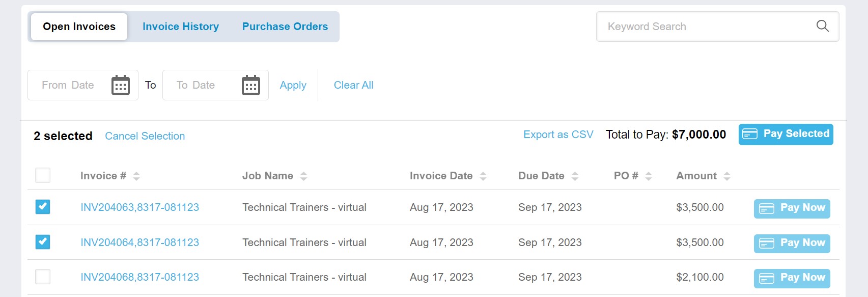Screen dimensions: 868x297
Task: Sort by the Amount column arrows
Action: 727,175
